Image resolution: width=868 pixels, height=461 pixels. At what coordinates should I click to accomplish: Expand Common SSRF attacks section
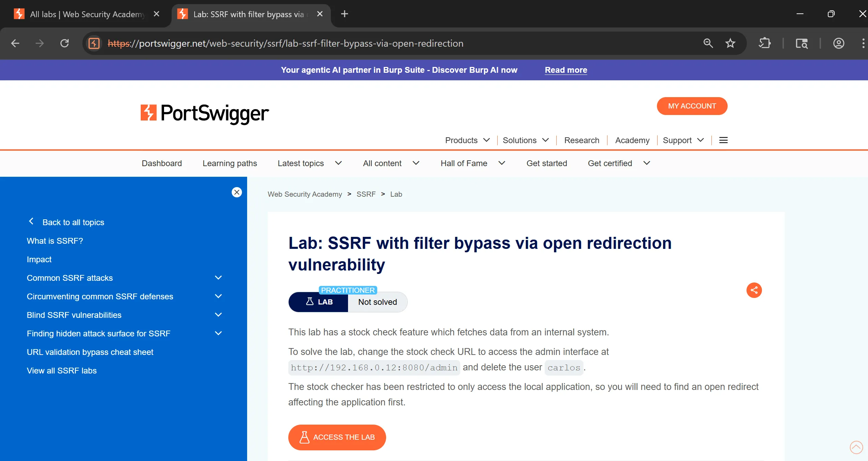pos(218,278)
